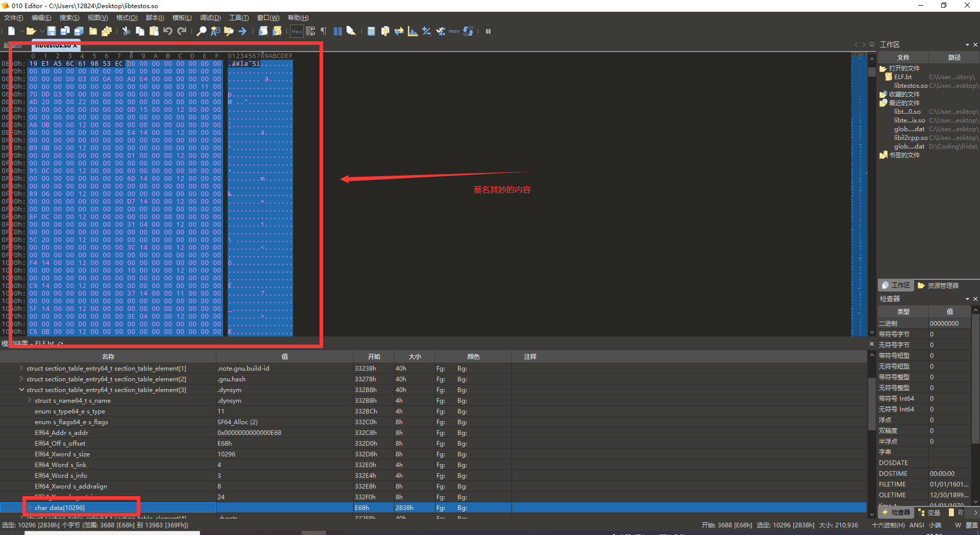Screen dimensions: 980x535
Task: Open the 帮助(H) menu
Action: [x=298, y=18]
